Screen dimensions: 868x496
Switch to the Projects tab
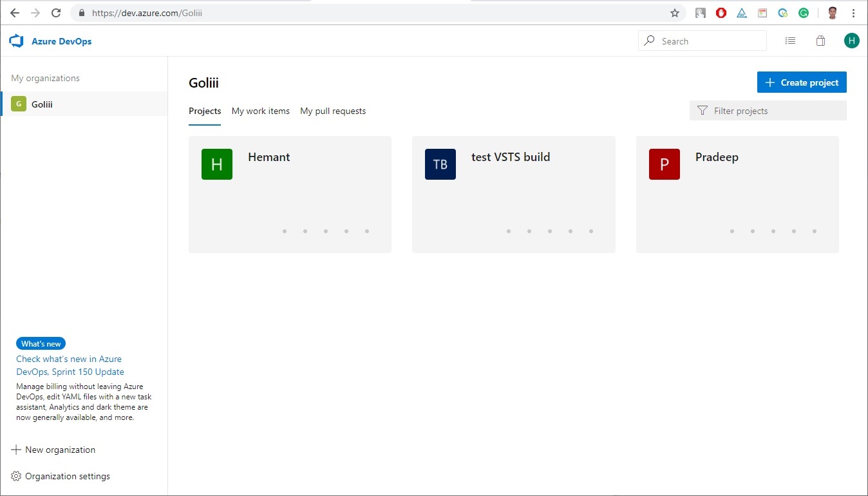click(205, 111)
